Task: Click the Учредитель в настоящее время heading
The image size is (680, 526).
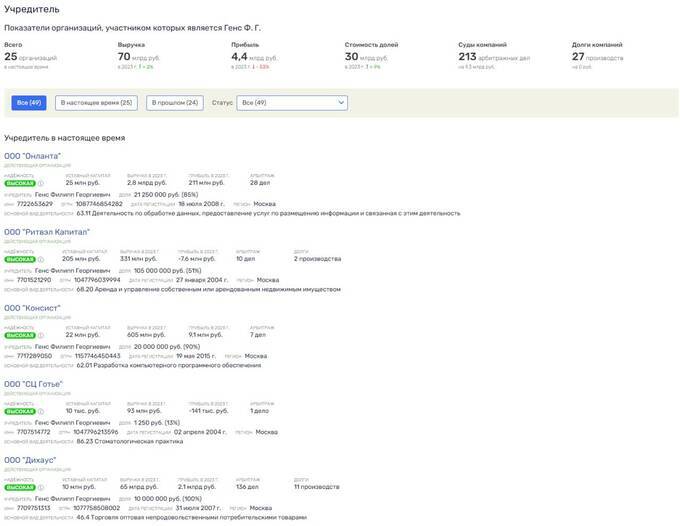Action: [65, 138]
